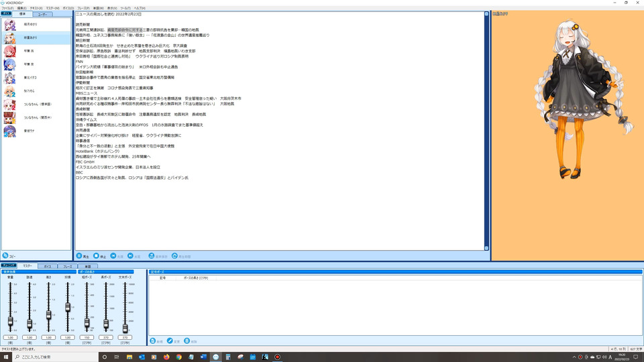Image resolution: width=644 pixels, height=362 pixels.
Task: Click the ポーズの長さ [ミリ秒] column header
Action: pyautogui.click(x=195, y=278)
